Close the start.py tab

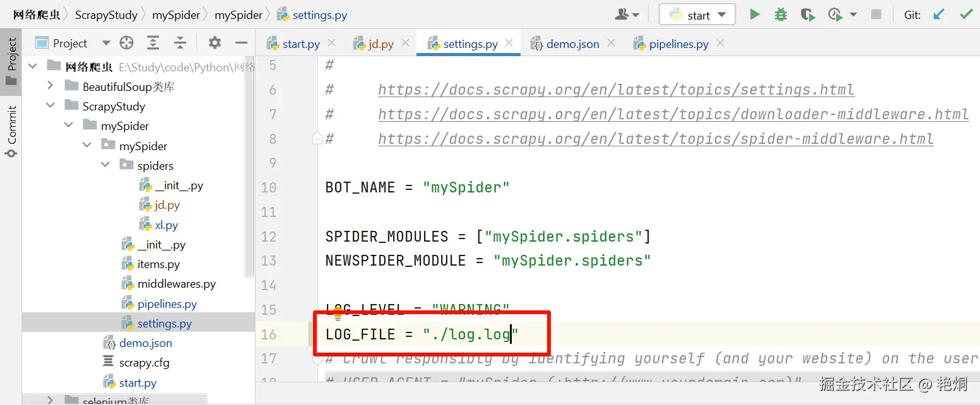pyautogui.click(x=332, y=44)
